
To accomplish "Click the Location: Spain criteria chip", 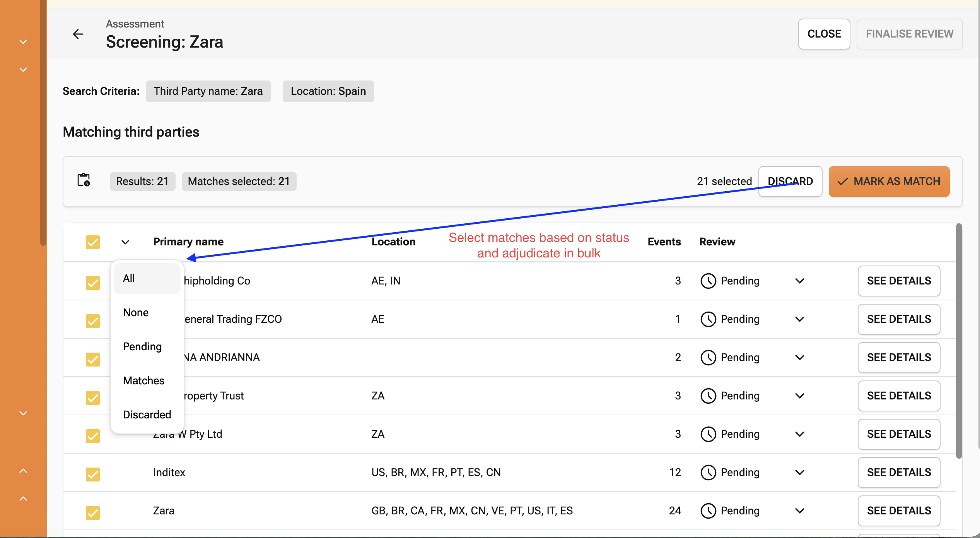I will pyautogui.click(x=328, y=91).
